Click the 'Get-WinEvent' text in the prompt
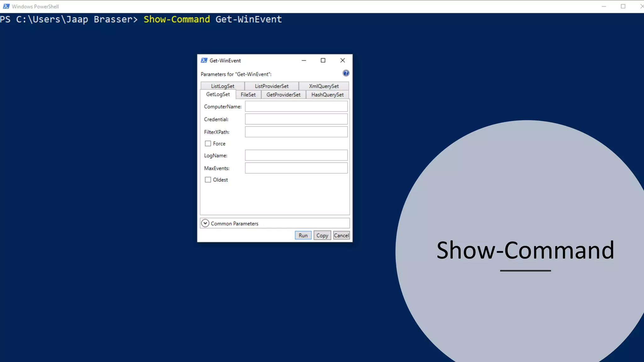This screenshot has height=362, width=644. click(249, 19)
